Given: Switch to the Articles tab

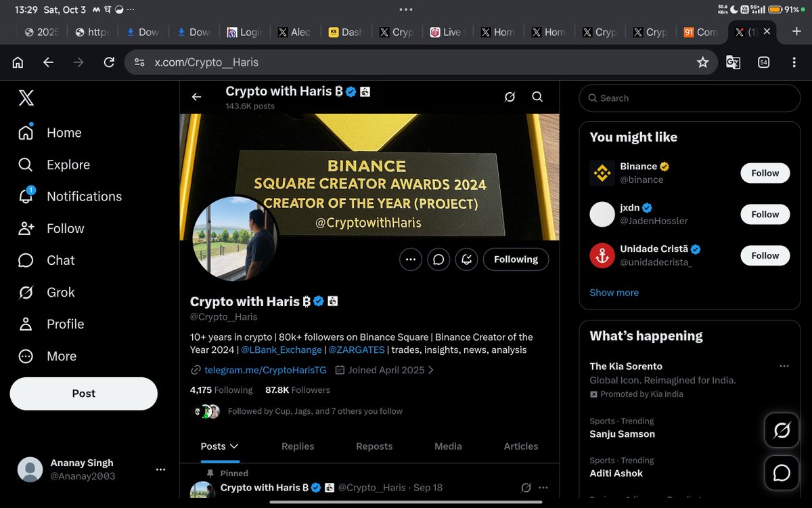Looking at the screenshot, I should click(x=521, y=446).
